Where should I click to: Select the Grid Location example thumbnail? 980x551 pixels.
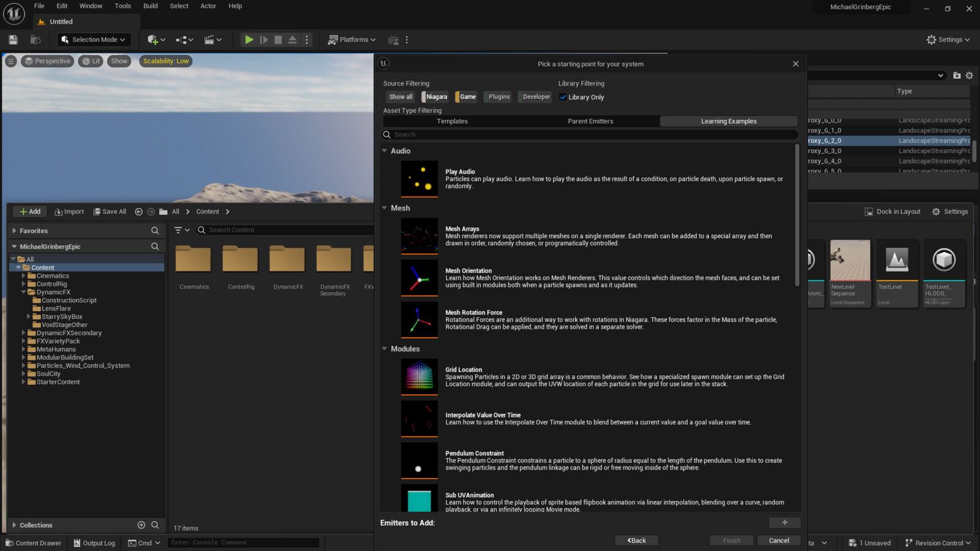(420, 377)
